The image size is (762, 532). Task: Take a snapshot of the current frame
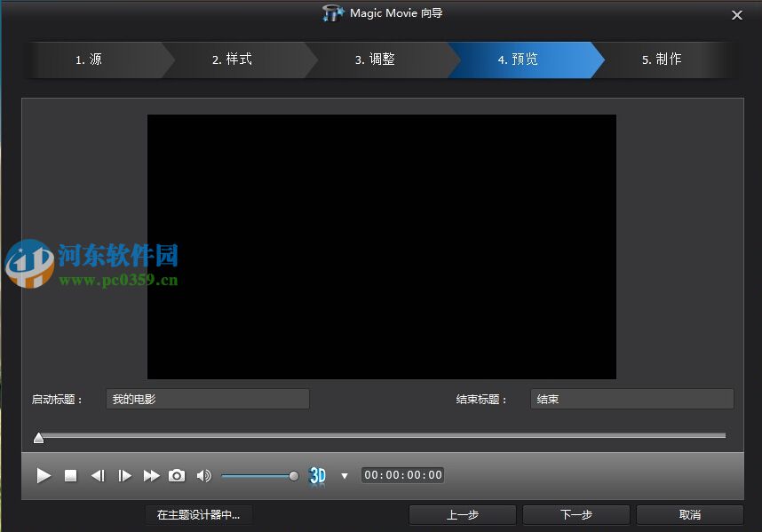tap(177, 475)
